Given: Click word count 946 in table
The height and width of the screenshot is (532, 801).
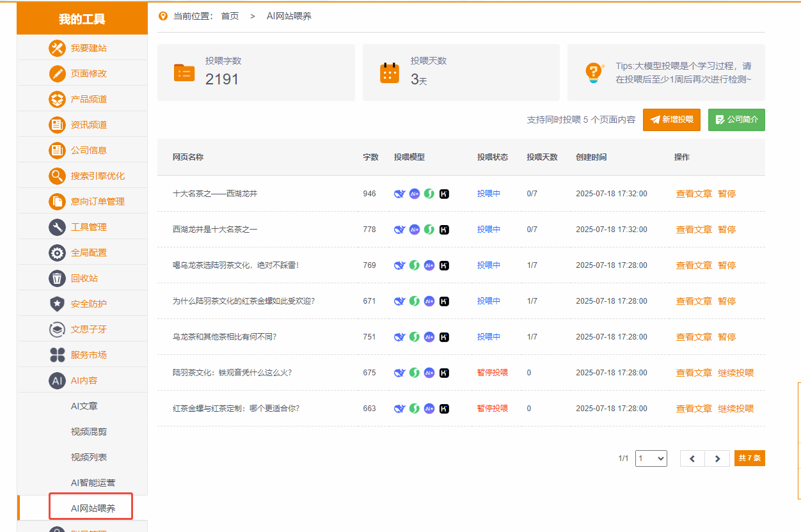Looking at the screenshot, I should point(370,194).
